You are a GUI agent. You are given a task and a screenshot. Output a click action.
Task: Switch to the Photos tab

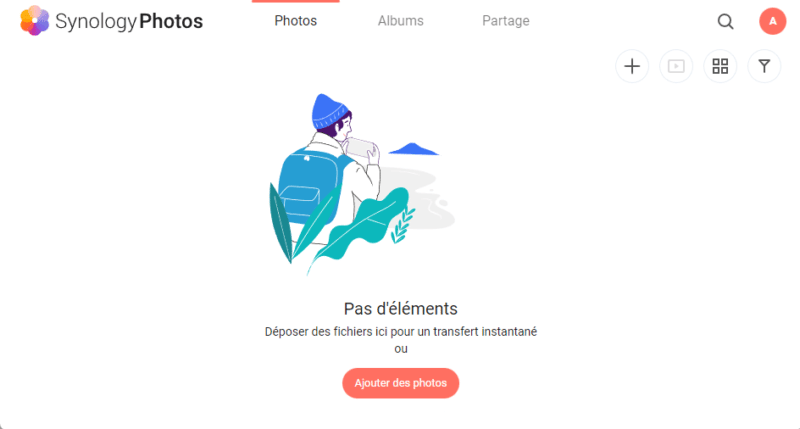click(295, 21)
